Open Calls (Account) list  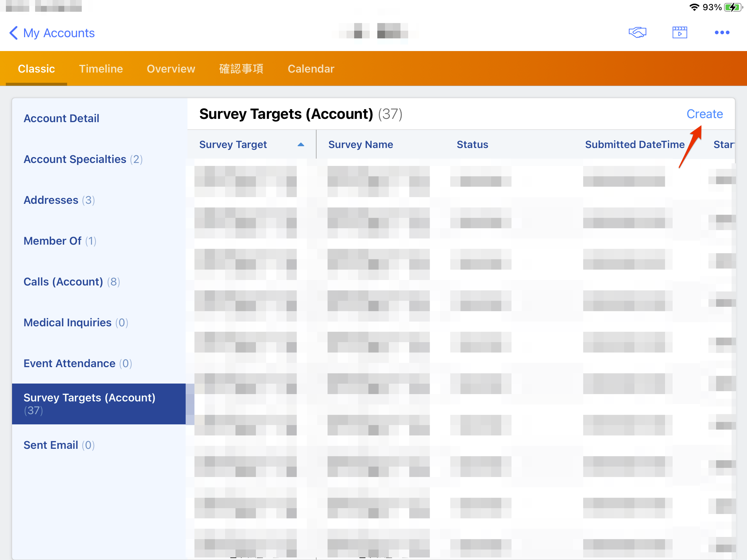click(71, 282)
